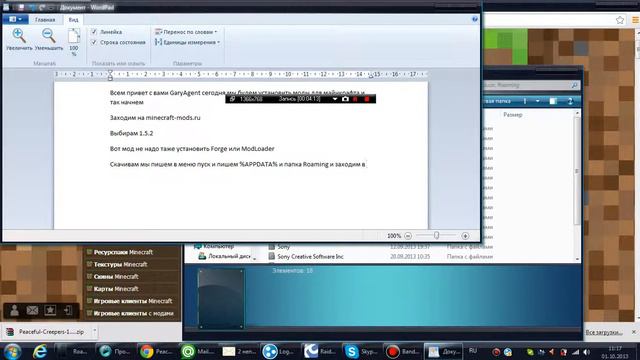Switch to Chrome from the taskbar
Screen dimensions: 640x360
click(156, 351)
